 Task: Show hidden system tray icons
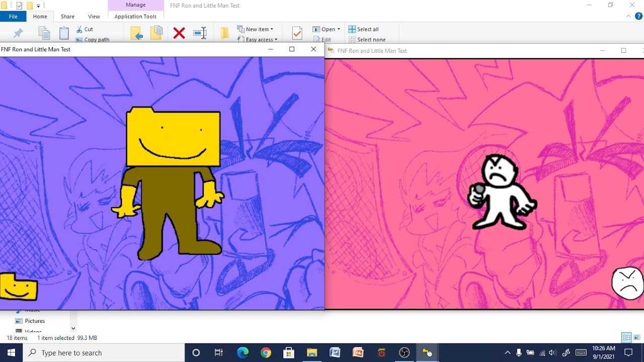[507, 352]
